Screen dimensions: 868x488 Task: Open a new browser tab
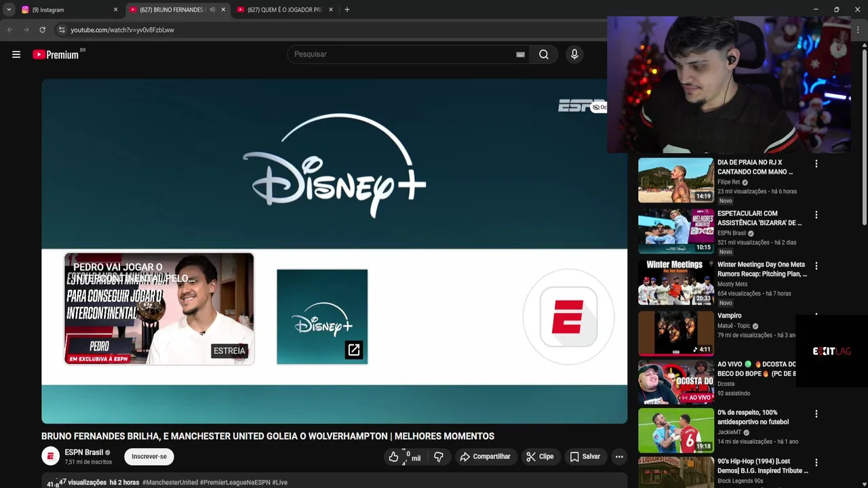[347, 9]
